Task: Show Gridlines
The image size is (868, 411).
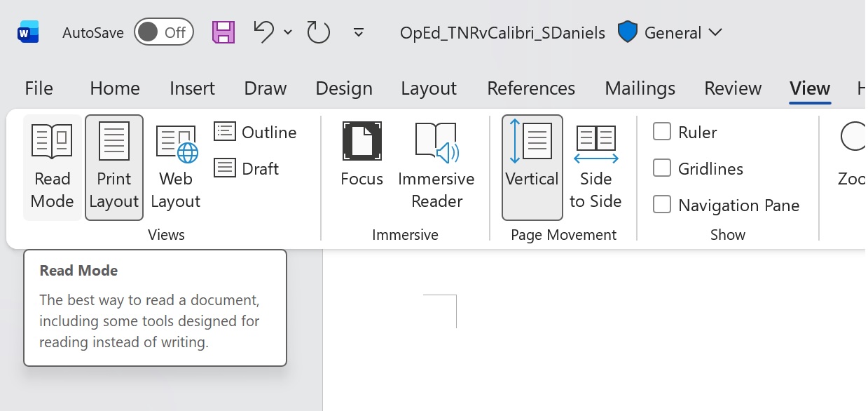Action: (x=661, y=168)
